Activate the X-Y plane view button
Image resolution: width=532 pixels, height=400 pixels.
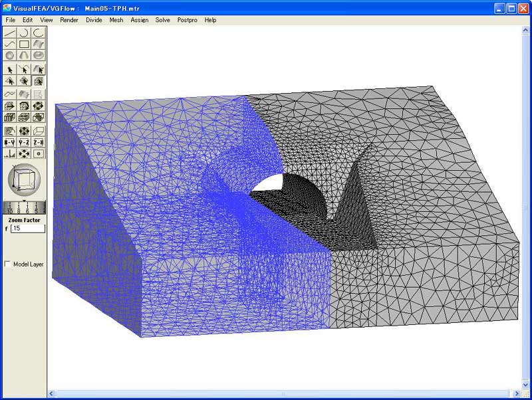tap(10, 142)
